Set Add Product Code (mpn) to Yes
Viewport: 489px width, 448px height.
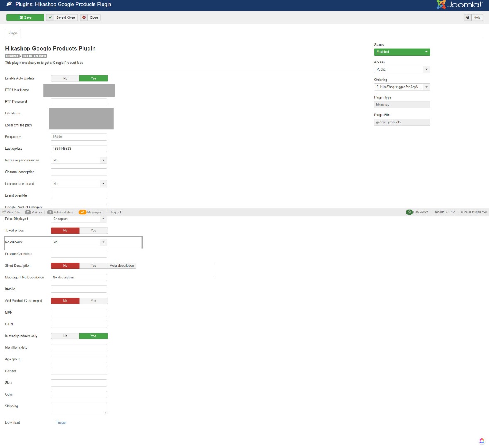pos(93,301)
